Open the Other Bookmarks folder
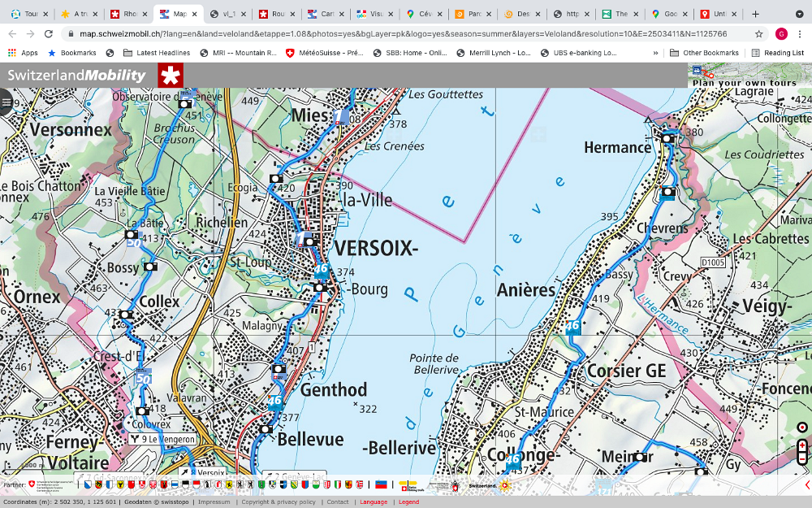The height and width of the screenshot is (508, 812). click(703, 53)
